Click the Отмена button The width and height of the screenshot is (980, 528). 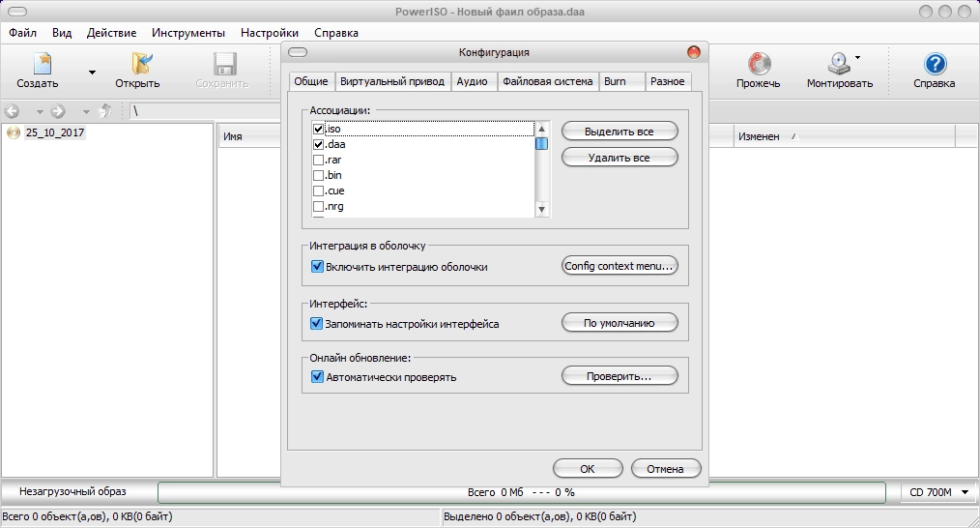pyautogui.click(x=666, y=469)
